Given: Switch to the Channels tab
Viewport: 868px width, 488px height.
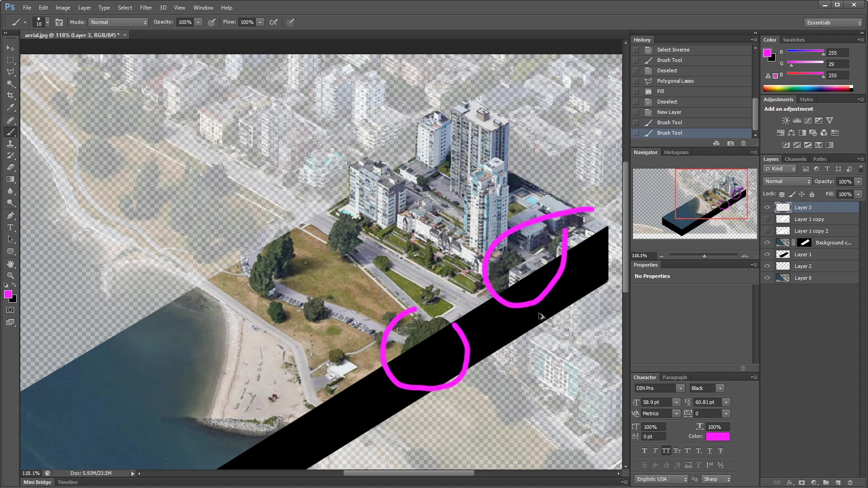Looking at the screenshot, I should pos(795,159).
